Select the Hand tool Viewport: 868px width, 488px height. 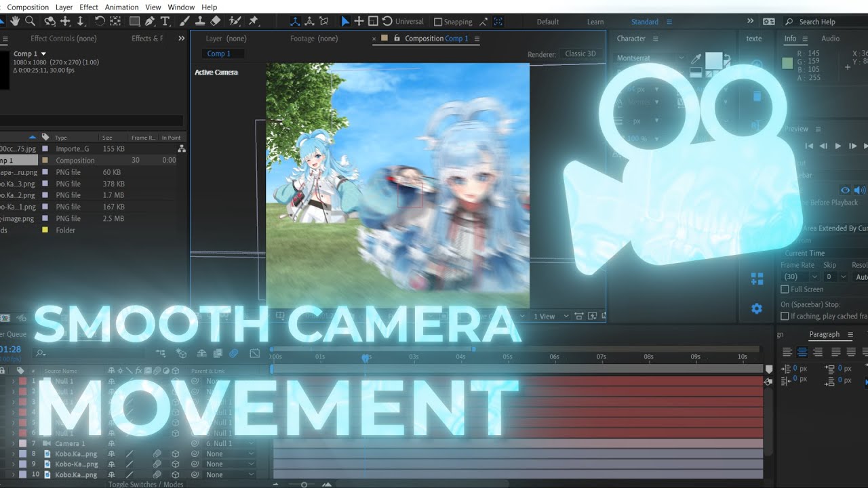point(15,22)
